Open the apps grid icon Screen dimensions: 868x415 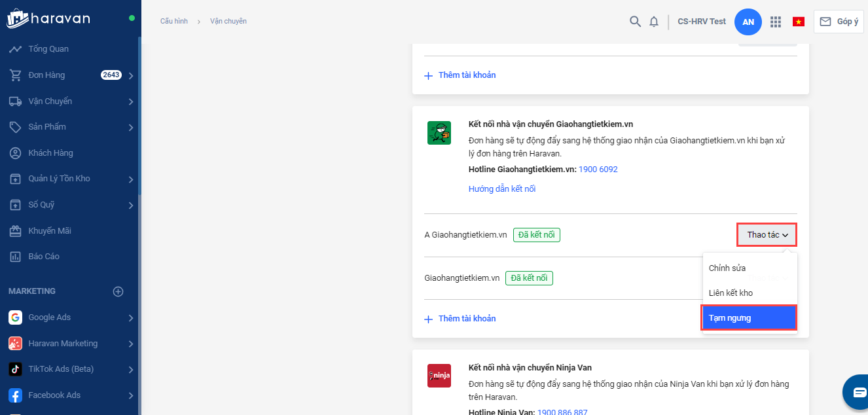(776, 22)
